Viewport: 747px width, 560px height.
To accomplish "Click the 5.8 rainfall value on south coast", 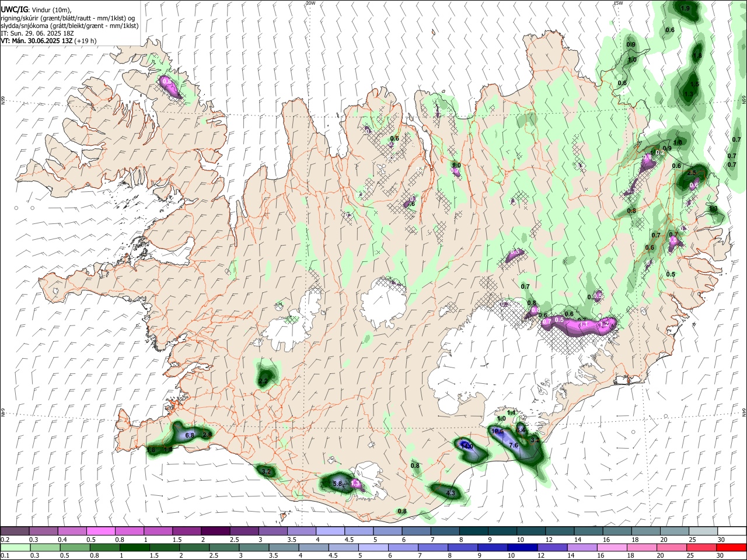I will [x=337, y=484].
